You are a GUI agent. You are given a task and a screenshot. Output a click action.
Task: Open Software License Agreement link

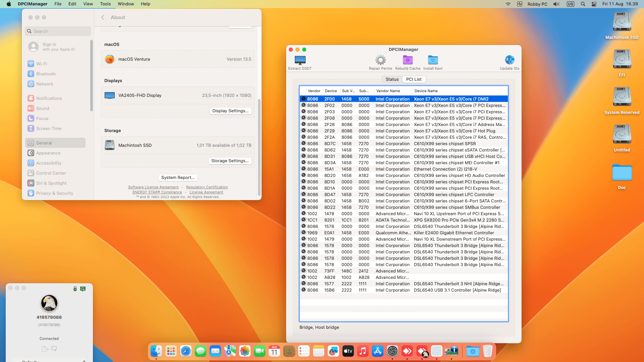click(x=153, y=187)
